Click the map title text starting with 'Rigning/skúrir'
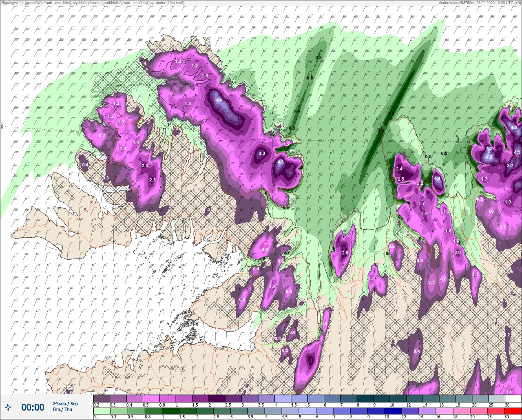522x420 pixels. 93,3
